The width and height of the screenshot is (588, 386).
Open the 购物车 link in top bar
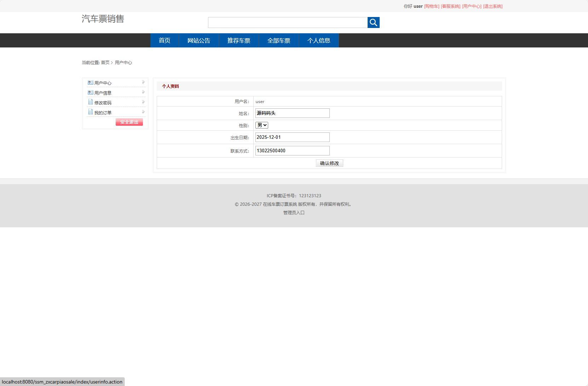432,6
